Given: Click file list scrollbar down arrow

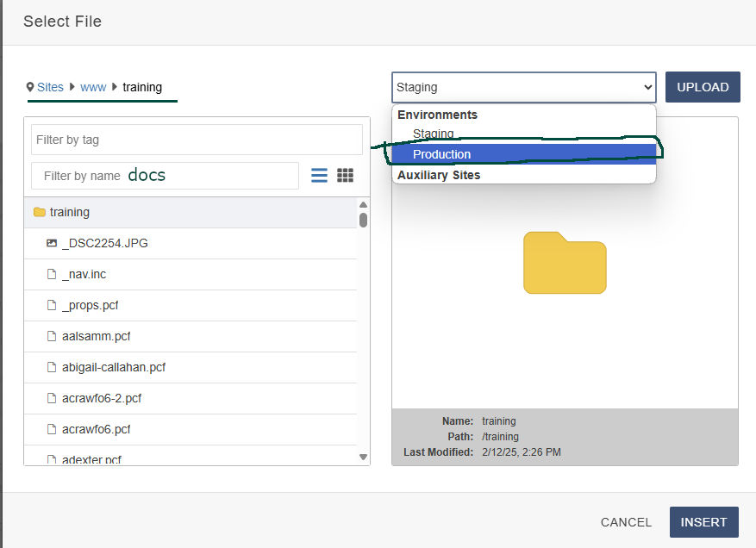Looking at the screenshot, I should click(x=364, y=457).
